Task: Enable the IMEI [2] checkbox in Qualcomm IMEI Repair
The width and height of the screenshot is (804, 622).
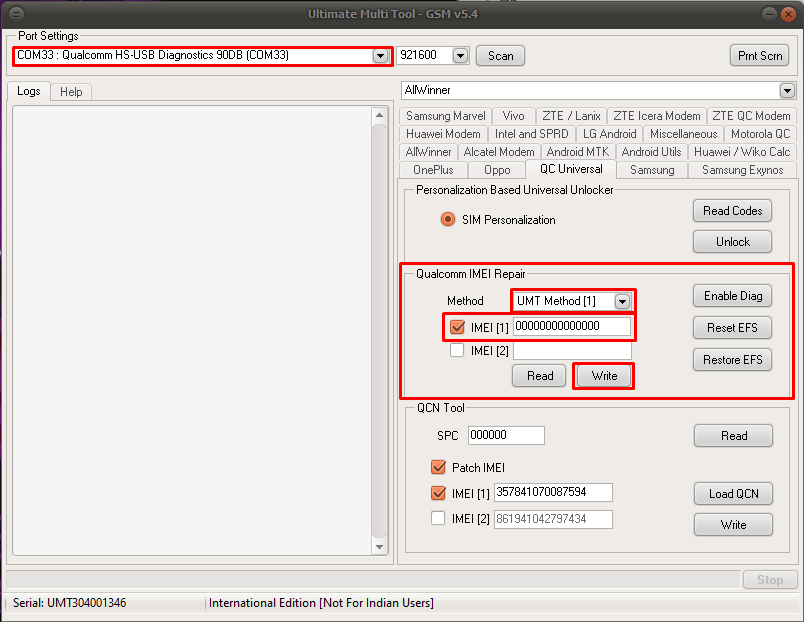Action: [x=457, y=351]
